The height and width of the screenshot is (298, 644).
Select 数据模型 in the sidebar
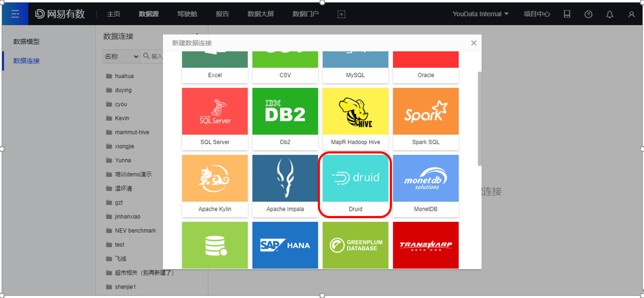click(x=26, y=42)
